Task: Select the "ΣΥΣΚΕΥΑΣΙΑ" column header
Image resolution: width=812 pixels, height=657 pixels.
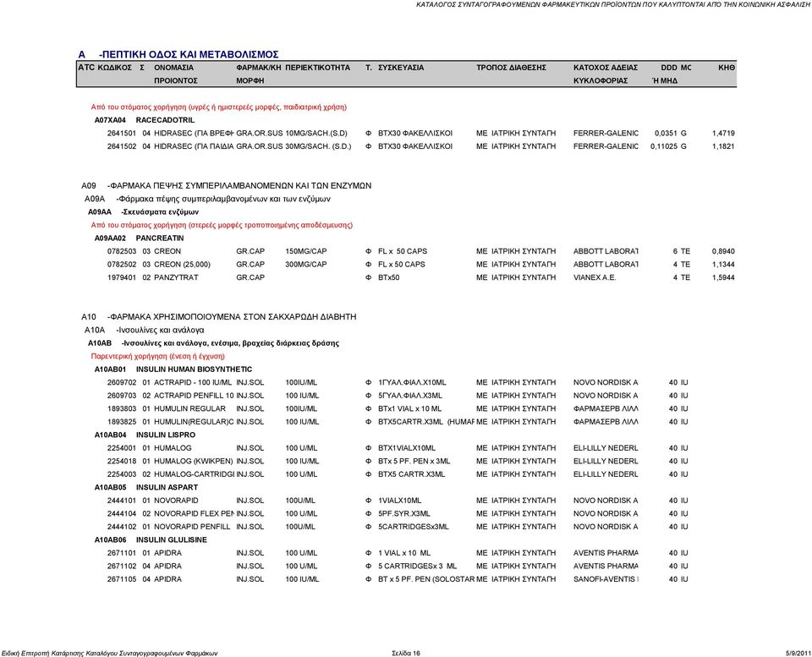Action: click(x=401, y=68)
